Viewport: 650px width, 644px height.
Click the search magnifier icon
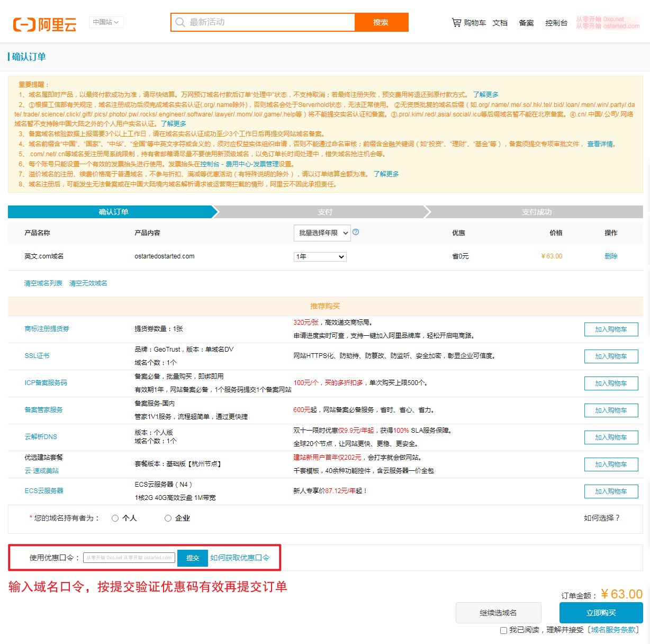(x=180, y=22)
